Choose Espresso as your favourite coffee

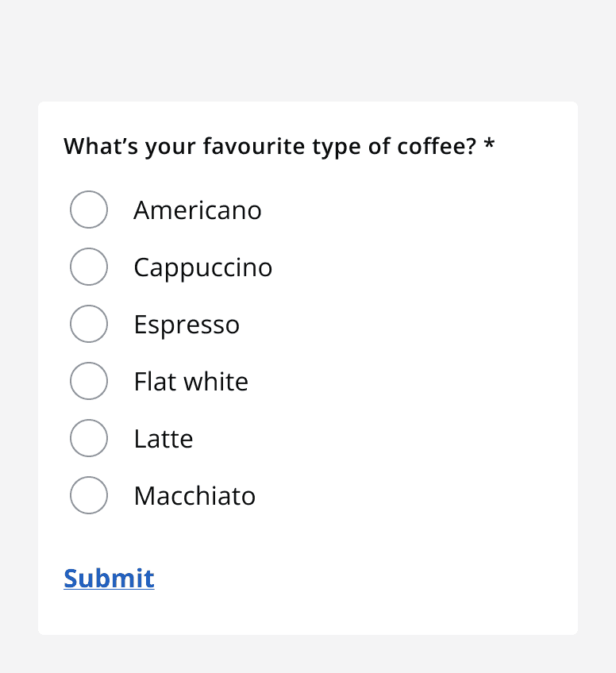point(89,324)
